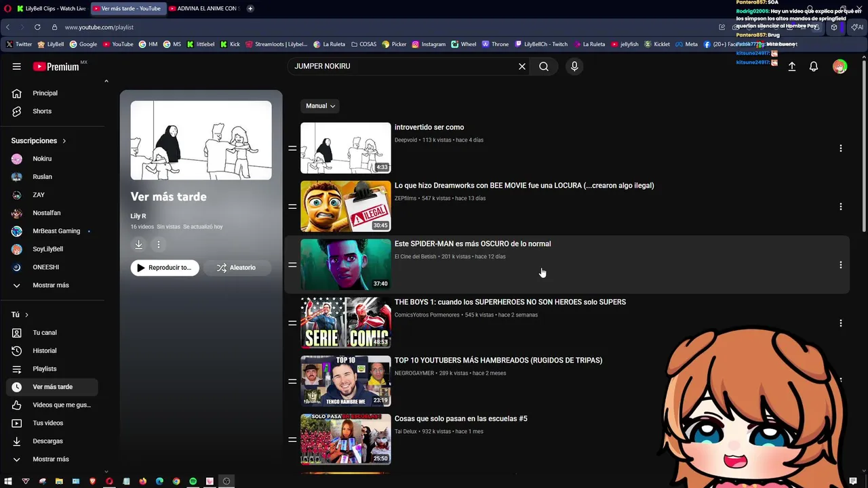The height and width of the screenshot is (488, 868).
Task: Expand the Tú section arrow
Action: click(26, 314)
